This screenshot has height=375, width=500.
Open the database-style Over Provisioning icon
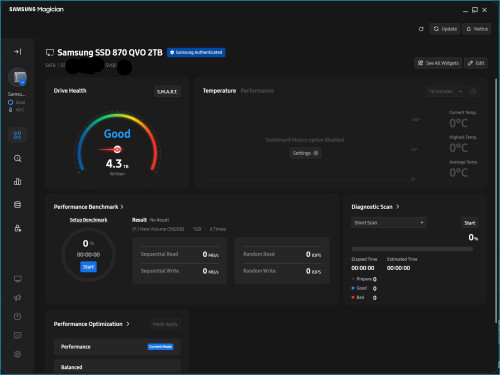[x=17, y=205]
